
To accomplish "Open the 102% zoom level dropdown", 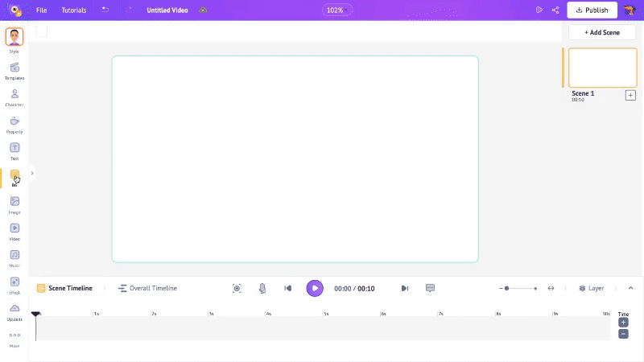I will 336,10.
